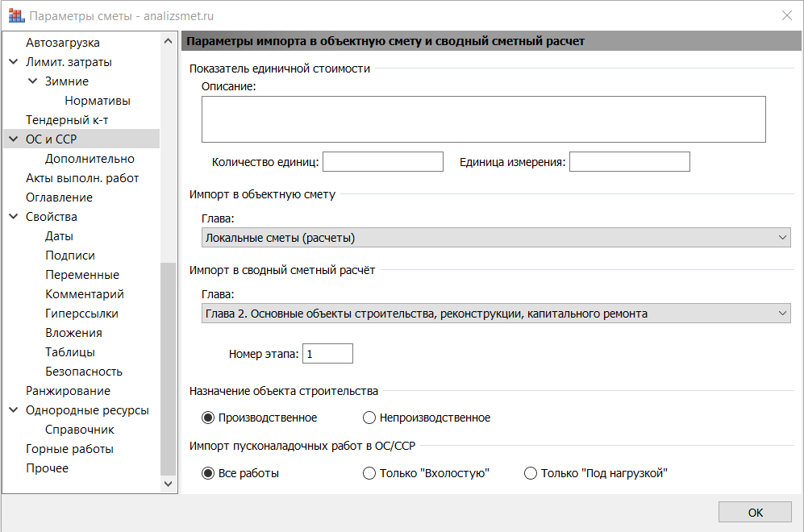Select Горные работы in tree
The width and height of the screenshot is (804, 532).
69,449
